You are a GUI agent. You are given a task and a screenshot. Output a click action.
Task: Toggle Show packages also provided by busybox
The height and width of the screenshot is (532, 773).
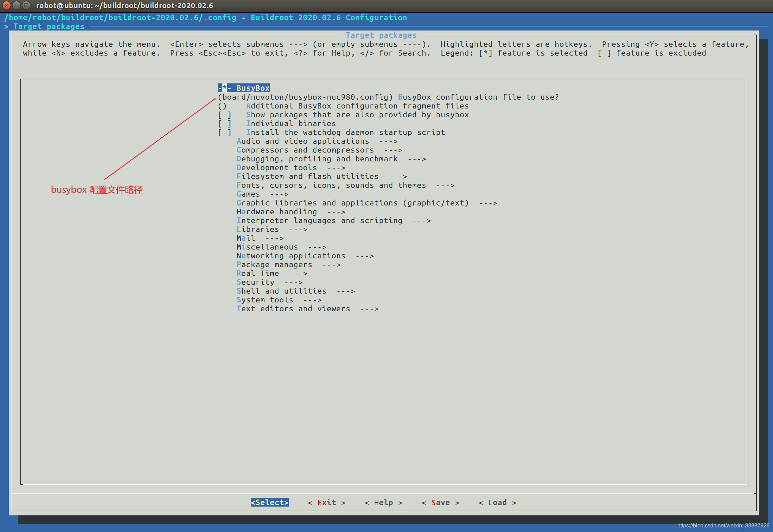[x=343, y=115]
